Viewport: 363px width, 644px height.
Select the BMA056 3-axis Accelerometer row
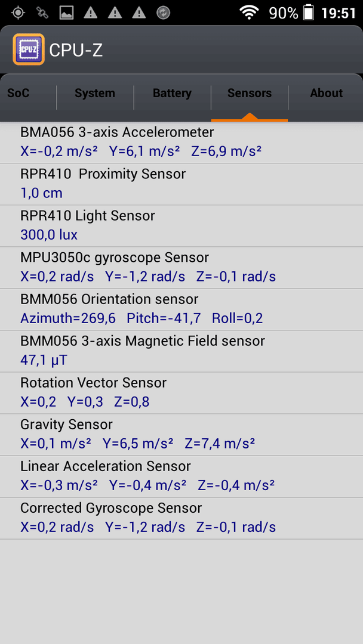pos(181,142)
